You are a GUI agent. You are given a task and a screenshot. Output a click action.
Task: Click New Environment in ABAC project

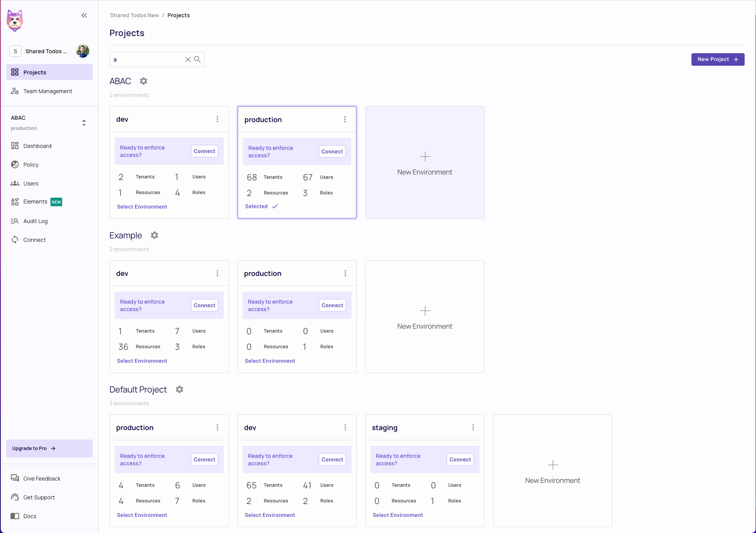click(425, 163)
